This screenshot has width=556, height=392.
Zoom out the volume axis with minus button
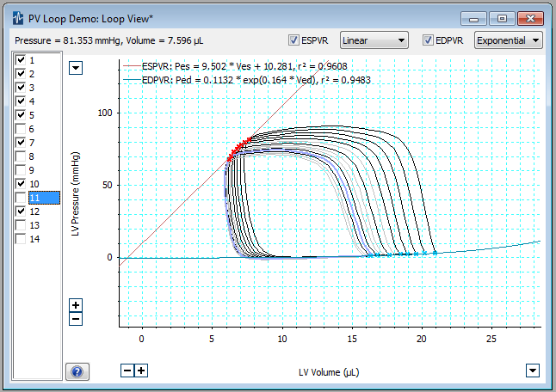coord(127,371)
